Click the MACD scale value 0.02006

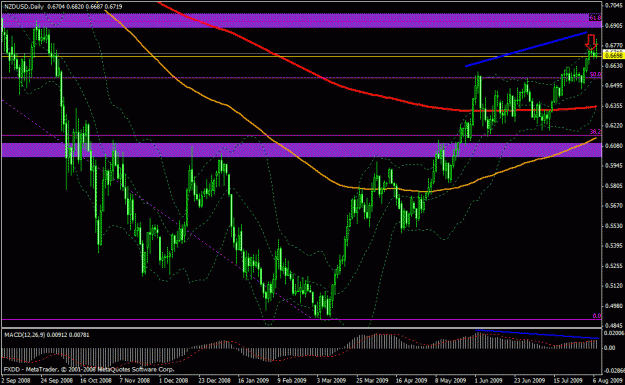pyautogui.click(x=614, y=333)
